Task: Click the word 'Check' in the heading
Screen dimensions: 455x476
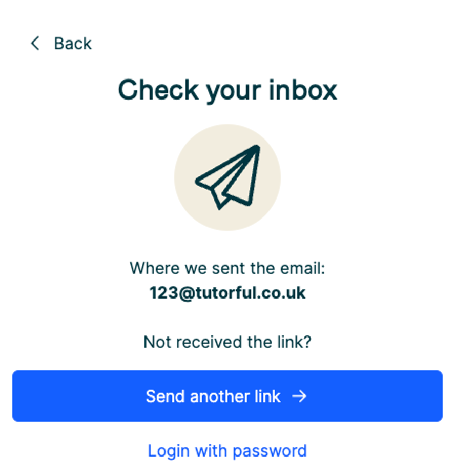Action: 158,90
